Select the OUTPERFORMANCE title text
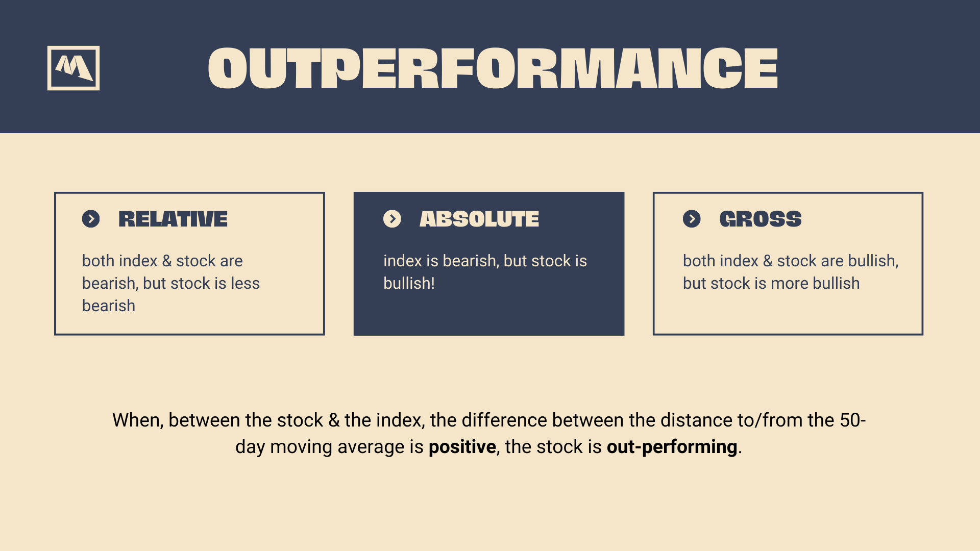The image size is (980, 551). tap(493, 68)
